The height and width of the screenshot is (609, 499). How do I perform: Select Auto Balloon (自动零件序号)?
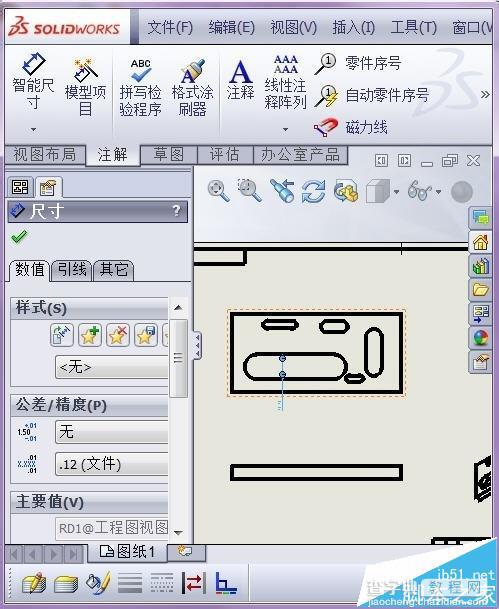(372, 96)
